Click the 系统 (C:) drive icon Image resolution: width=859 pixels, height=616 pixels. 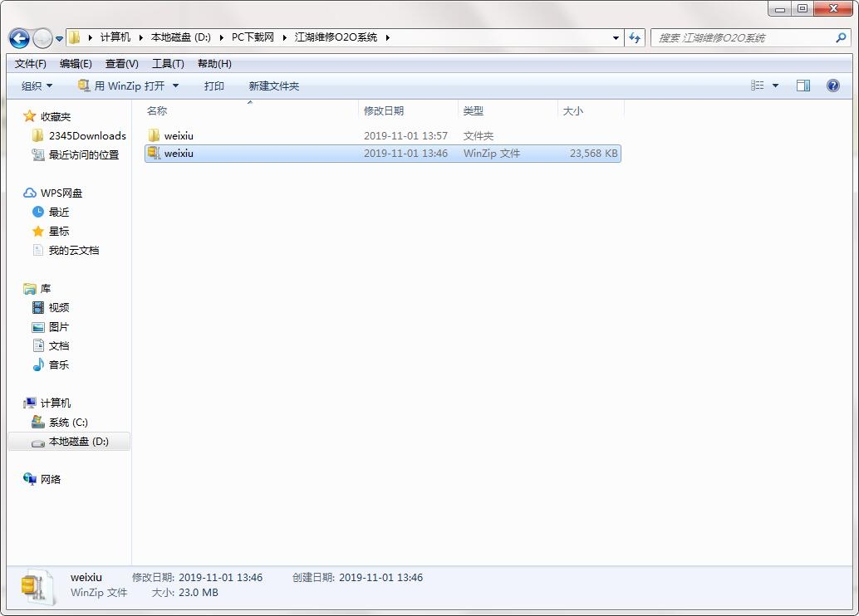[x=38, y=423]
